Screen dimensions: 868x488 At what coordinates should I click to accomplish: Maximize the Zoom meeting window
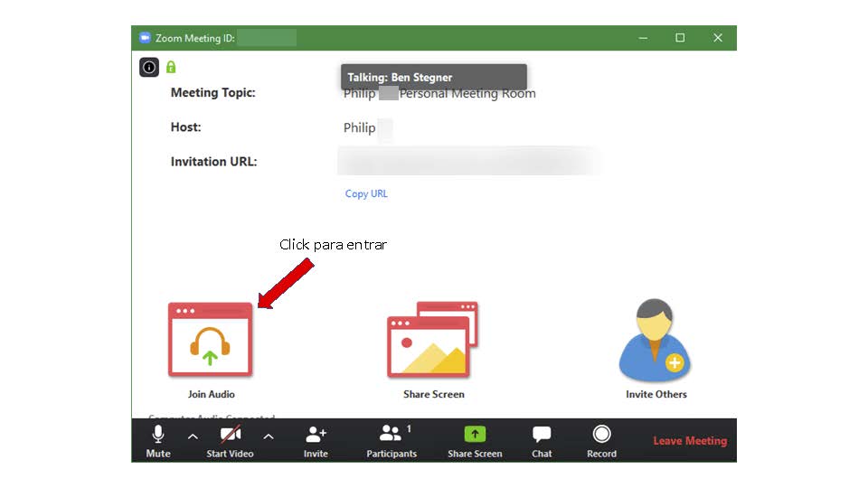point(680,38)
